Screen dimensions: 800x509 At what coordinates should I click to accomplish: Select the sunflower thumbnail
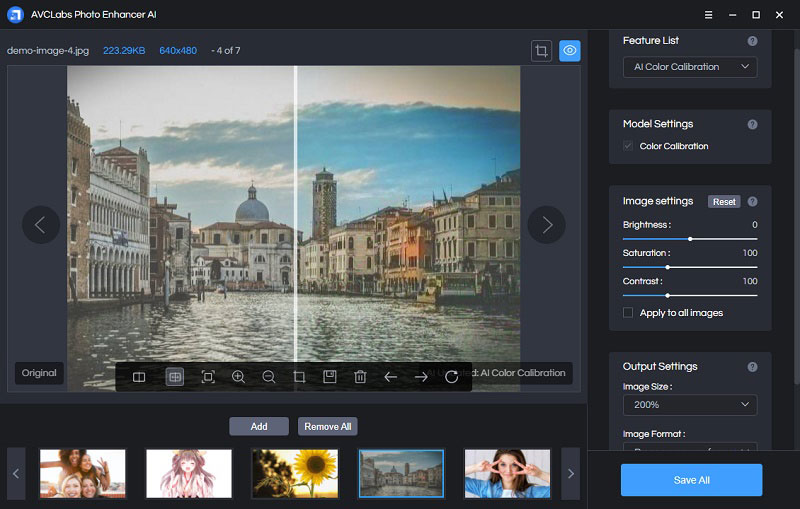pyautogui.click(x=295, y=473)
